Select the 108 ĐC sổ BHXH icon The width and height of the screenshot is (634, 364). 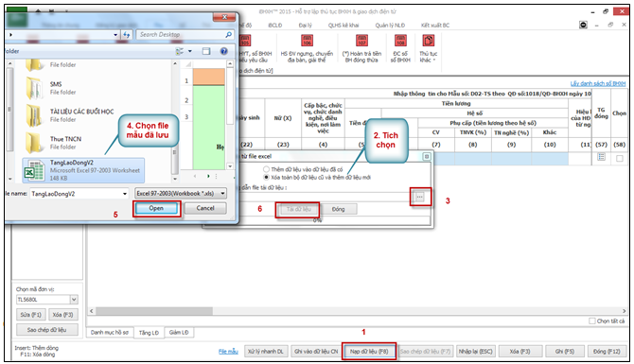click(400, 41)
